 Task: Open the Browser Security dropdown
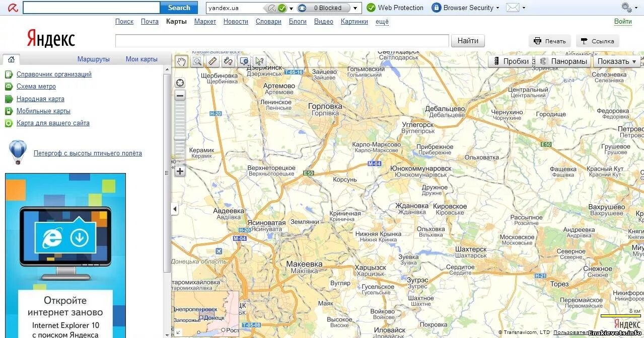coord(466,8)
